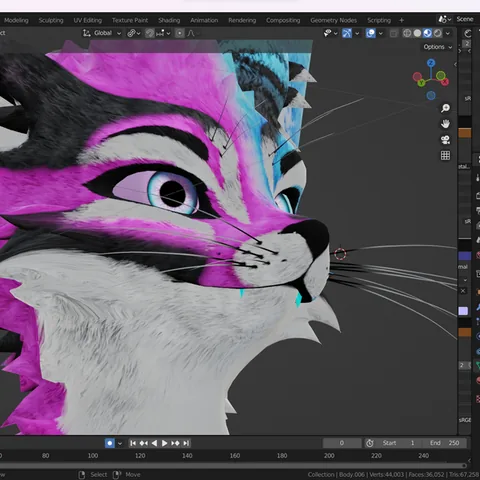Image resolution: width=480 pixels, height=480 pixels.
Task: Switch to the Modeling workspace tab
Action: (16, 20)
